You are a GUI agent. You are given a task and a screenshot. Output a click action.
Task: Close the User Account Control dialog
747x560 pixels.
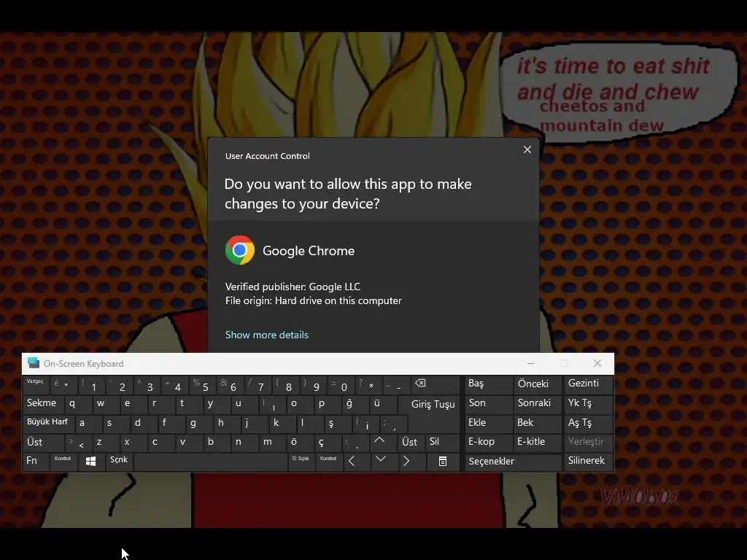coord(527,149)
